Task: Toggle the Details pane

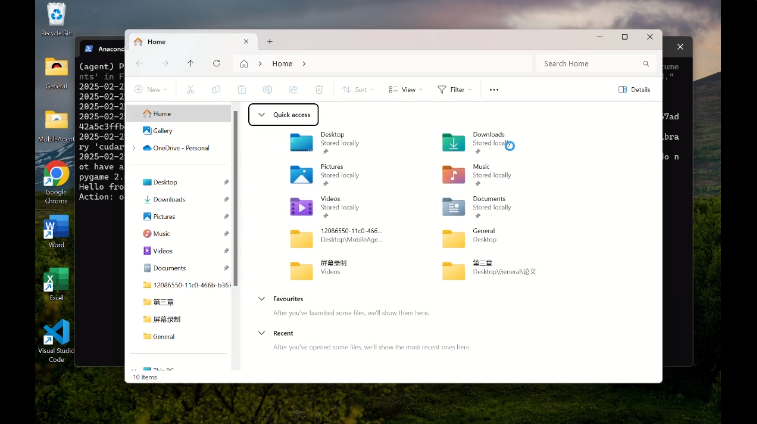Action: point(634,89)
